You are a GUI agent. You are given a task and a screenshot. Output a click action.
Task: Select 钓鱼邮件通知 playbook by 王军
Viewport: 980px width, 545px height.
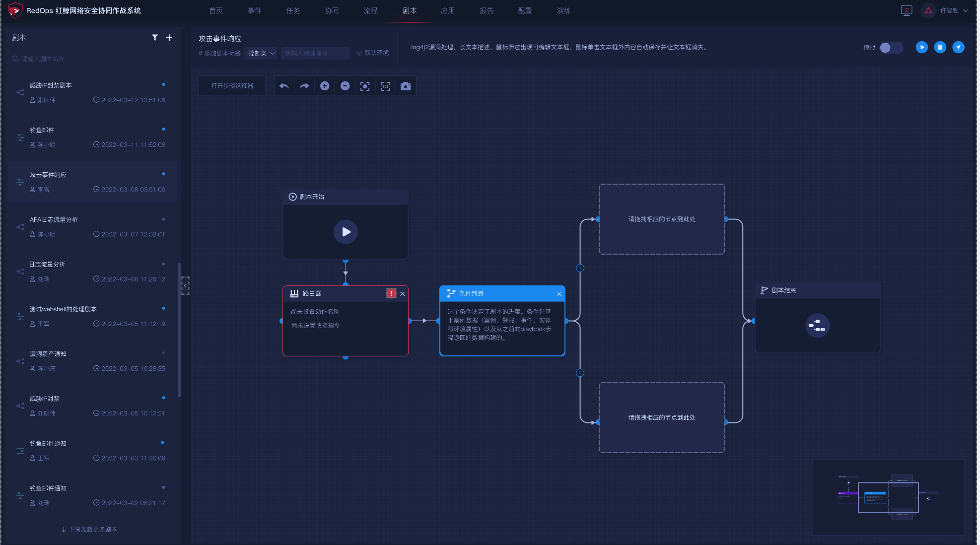coord(93,451)
